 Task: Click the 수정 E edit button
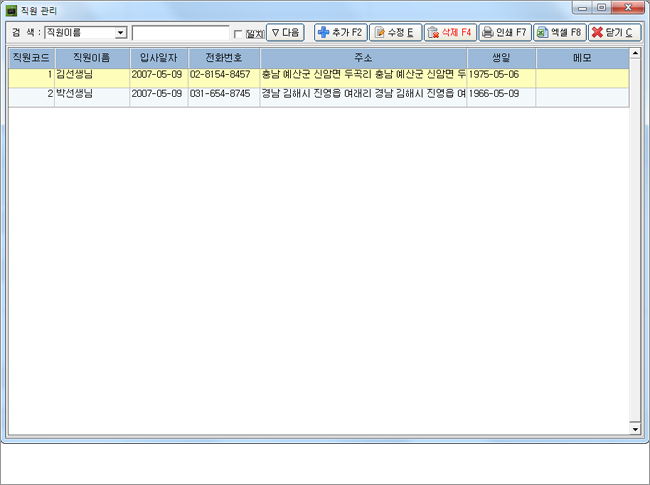pyautogui.click(x=395, y=32)
